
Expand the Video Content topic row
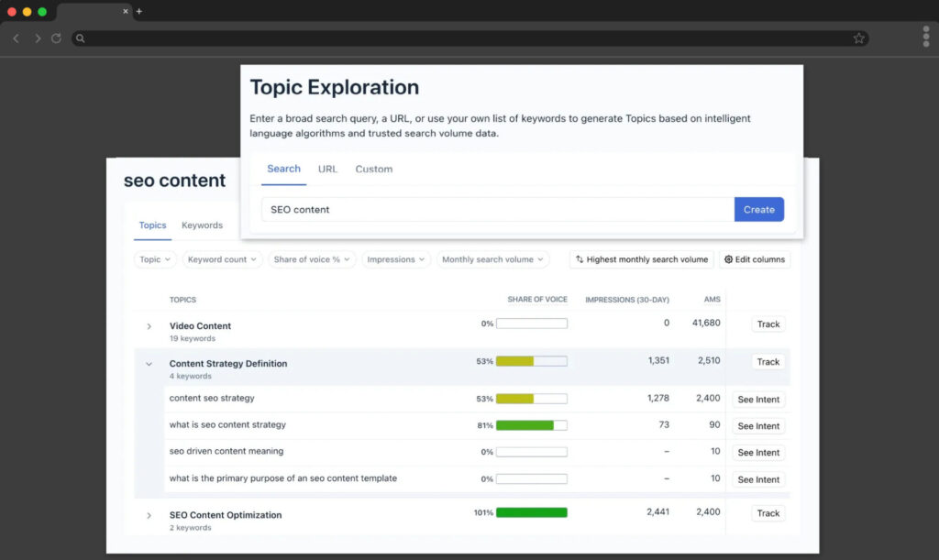(149, 326)
